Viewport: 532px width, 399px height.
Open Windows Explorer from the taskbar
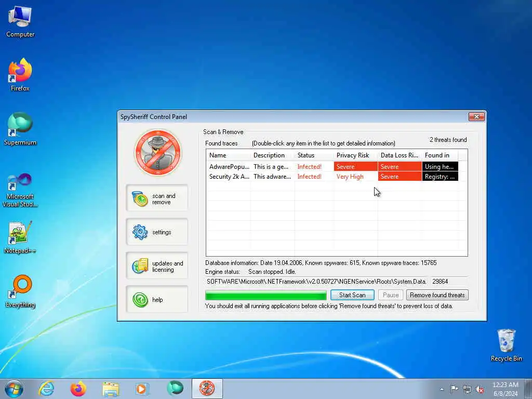tap(111, 389)
